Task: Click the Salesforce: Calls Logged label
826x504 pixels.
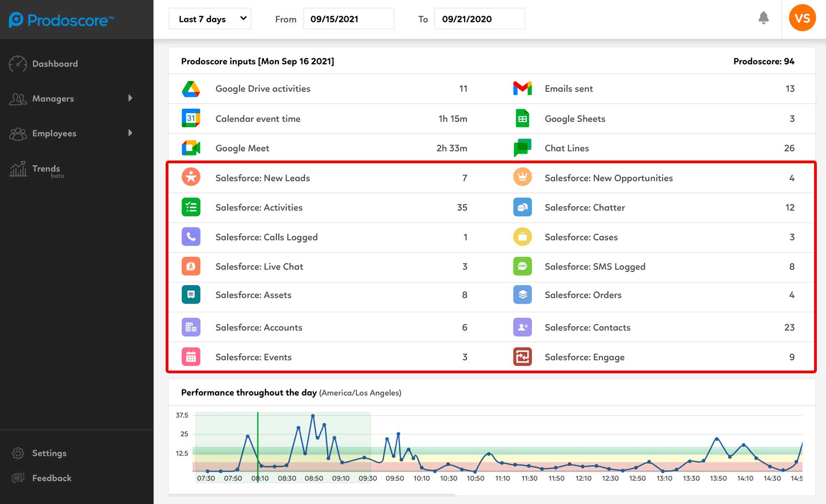Action: [267, 237]
